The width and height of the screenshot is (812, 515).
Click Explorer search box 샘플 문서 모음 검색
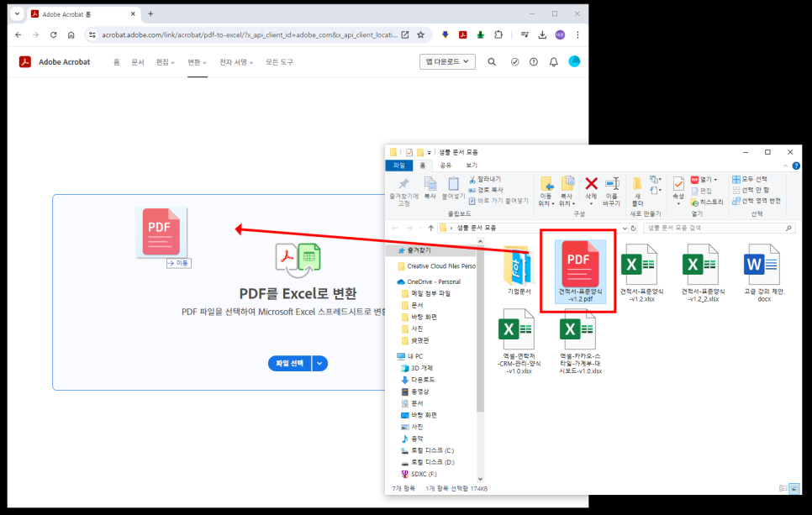720,229
